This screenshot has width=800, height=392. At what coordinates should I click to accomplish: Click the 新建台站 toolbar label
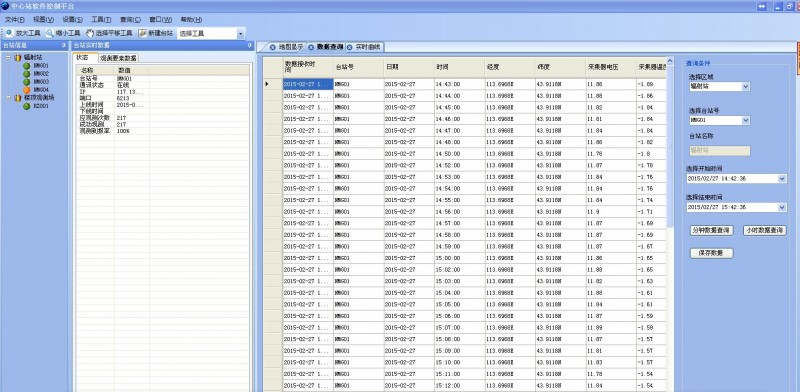tap(161, 33)
